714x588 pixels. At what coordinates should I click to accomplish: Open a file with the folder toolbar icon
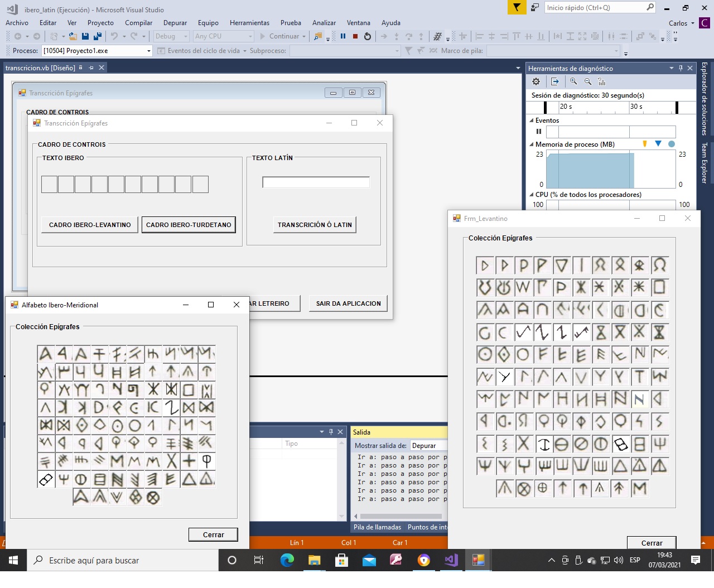click(73, 36)
